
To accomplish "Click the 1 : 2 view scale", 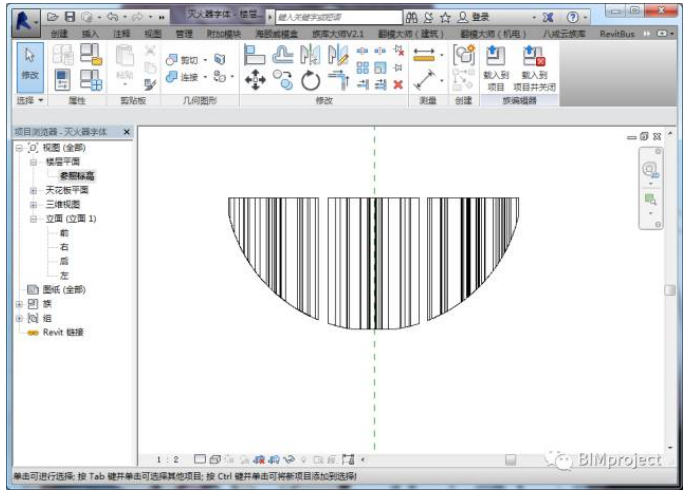I will click(170, 459).
